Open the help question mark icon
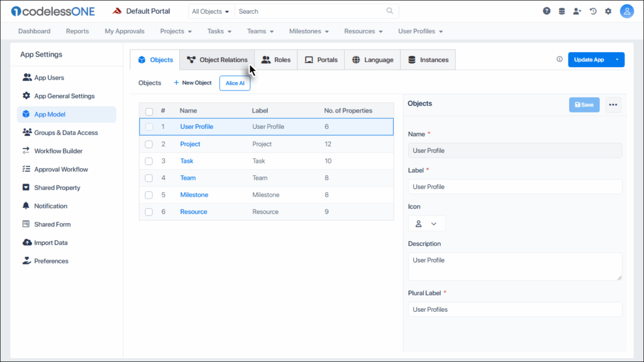644x362 pixels. [547, 11]
